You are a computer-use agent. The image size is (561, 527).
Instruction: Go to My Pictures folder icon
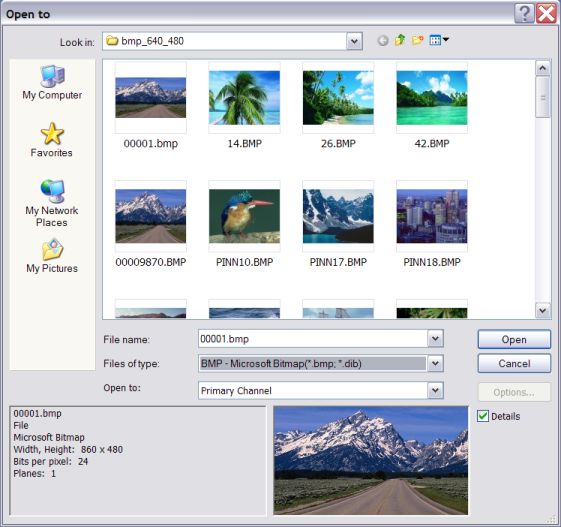pyautogui.click(x=52, y=256)
